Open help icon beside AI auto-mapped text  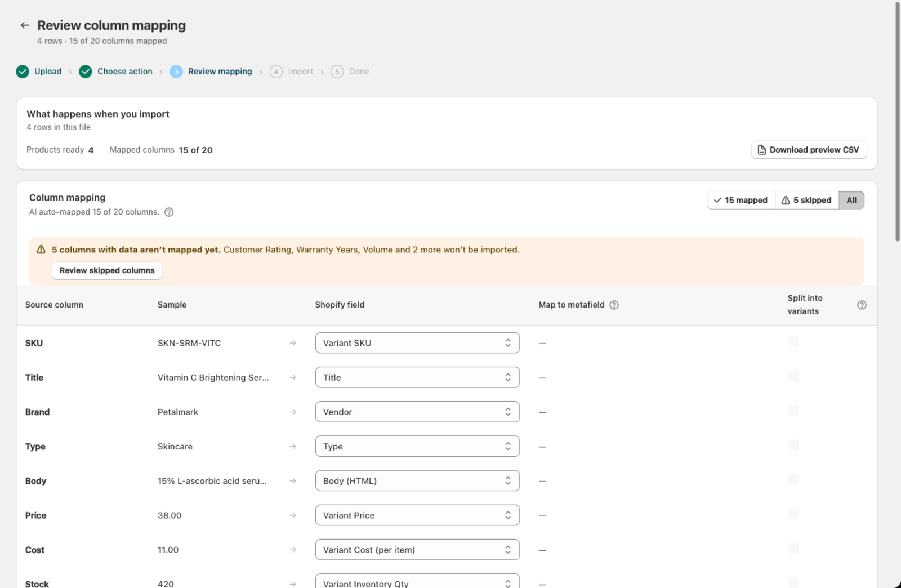169,212
